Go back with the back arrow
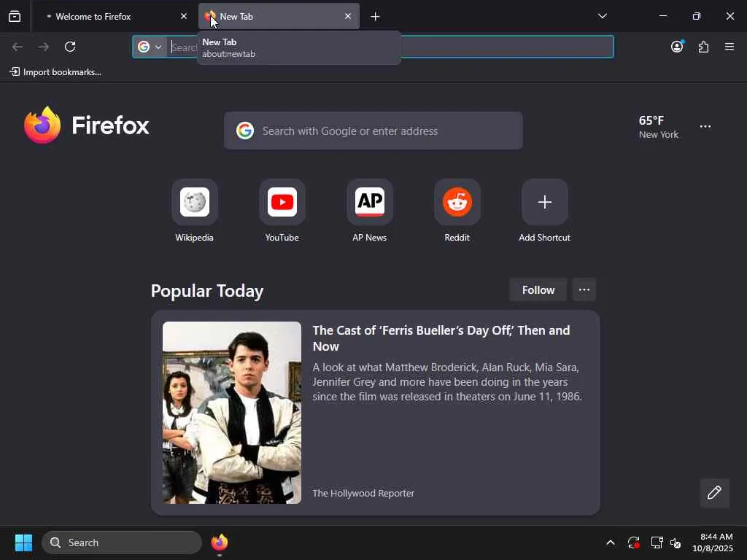This screenshot has height=560, width=747. pyautogui.click(x=18, y=47)
